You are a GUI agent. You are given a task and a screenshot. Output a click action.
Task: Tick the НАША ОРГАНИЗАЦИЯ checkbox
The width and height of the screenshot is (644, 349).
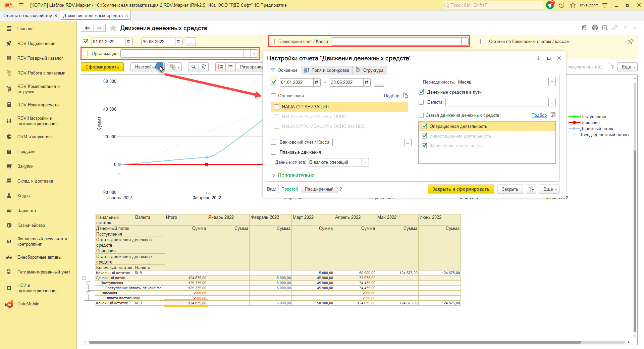pos(277,107)
